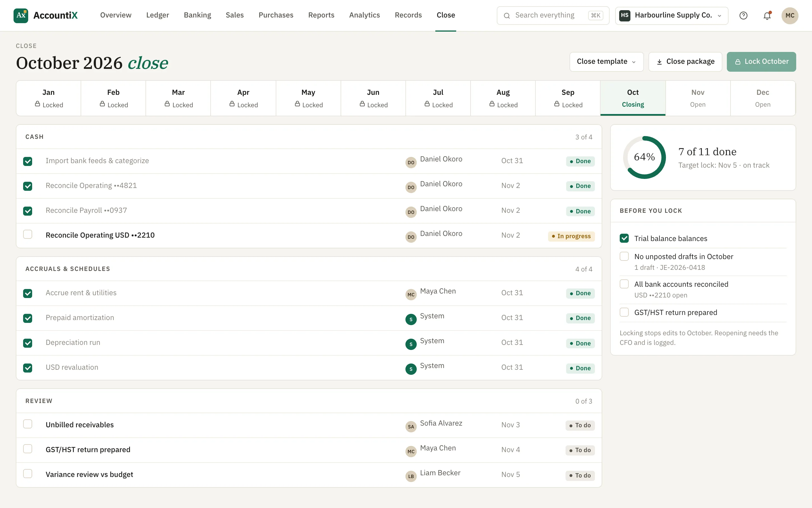Click the search magnifier icon
This screenshot has height=508, width=812.
click(507, 16)
